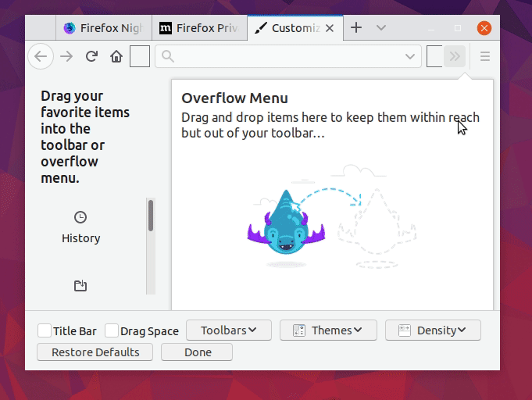Open the hamburger application menu
This screenshot has width=532, height=400.
[485, 56]
